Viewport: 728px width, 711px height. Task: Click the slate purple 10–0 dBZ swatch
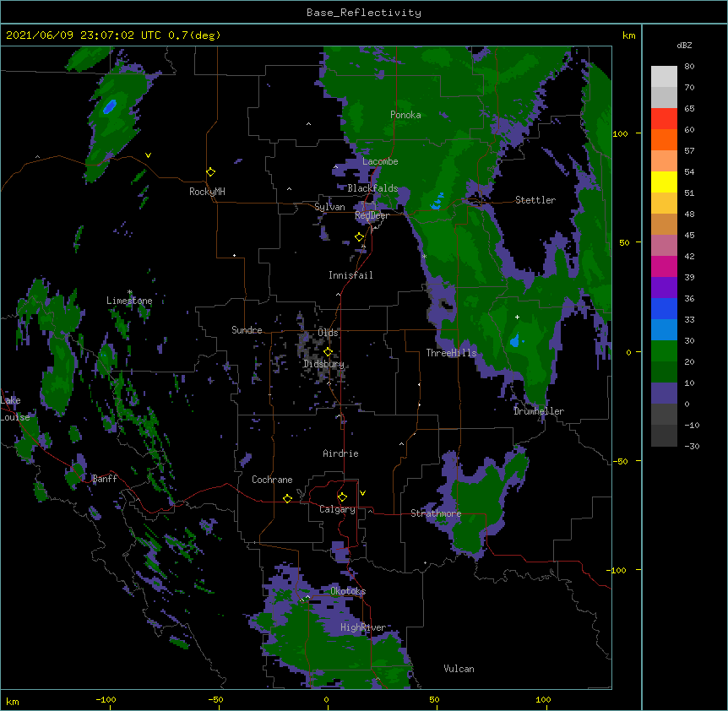point(664,393)
